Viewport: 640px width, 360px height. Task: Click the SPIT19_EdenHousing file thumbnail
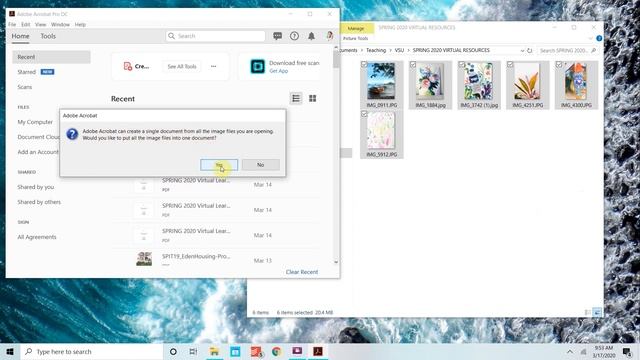click(144, 259)
